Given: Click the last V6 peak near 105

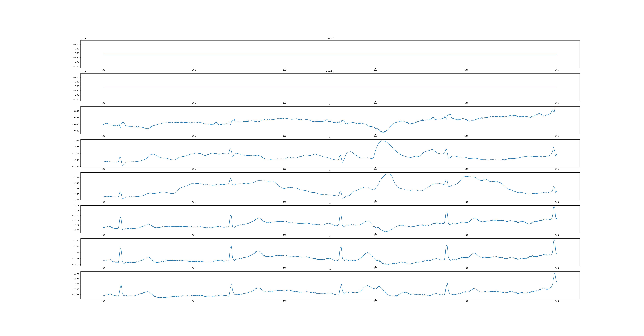Looking at the screenshot, I should tap(555, 273).
